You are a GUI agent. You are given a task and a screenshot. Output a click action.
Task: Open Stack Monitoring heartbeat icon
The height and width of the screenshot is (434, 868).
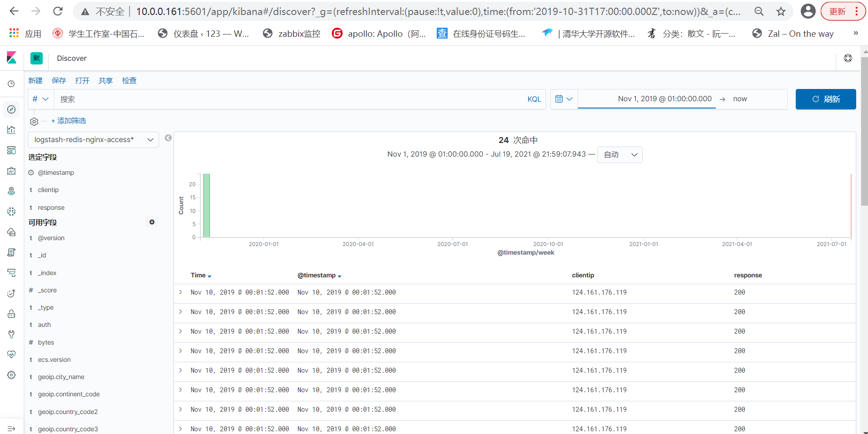[x=11, y=355]
